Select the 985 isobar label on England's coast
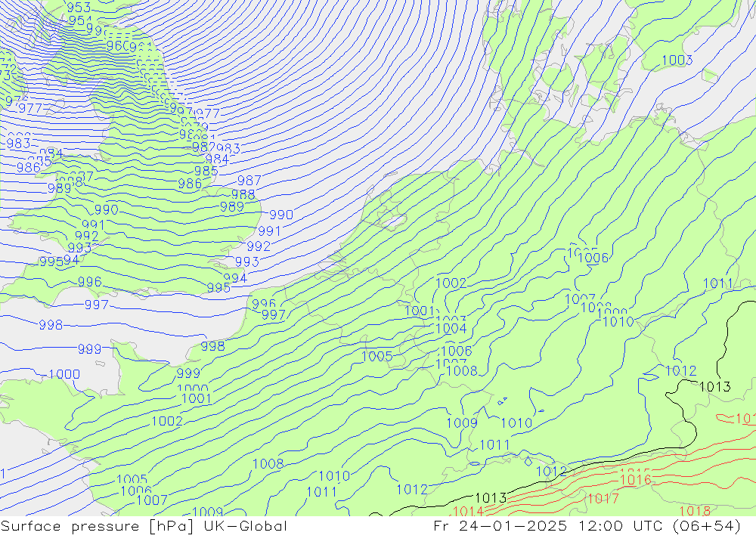This screenshot has width=756, height=554. click(x=206, y=171)
